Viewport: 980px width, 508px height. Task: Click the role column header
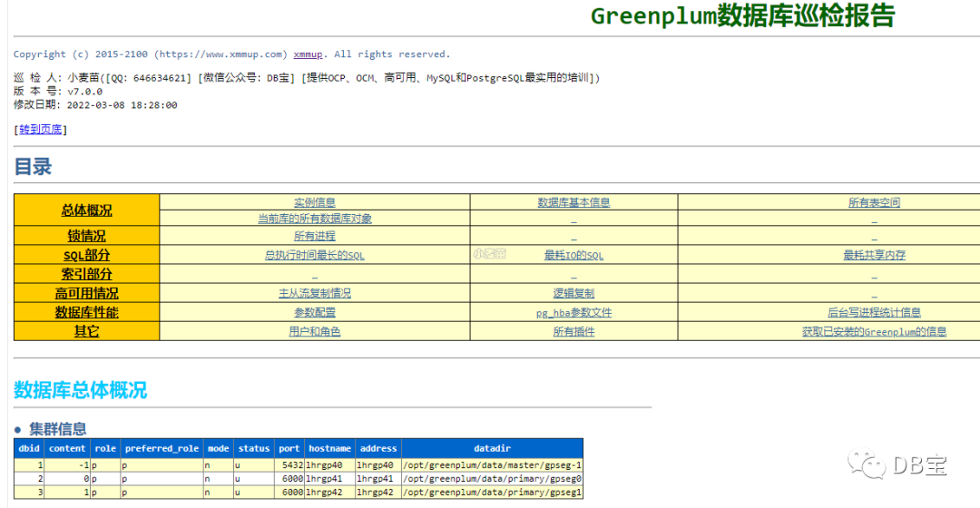point(105,449)
